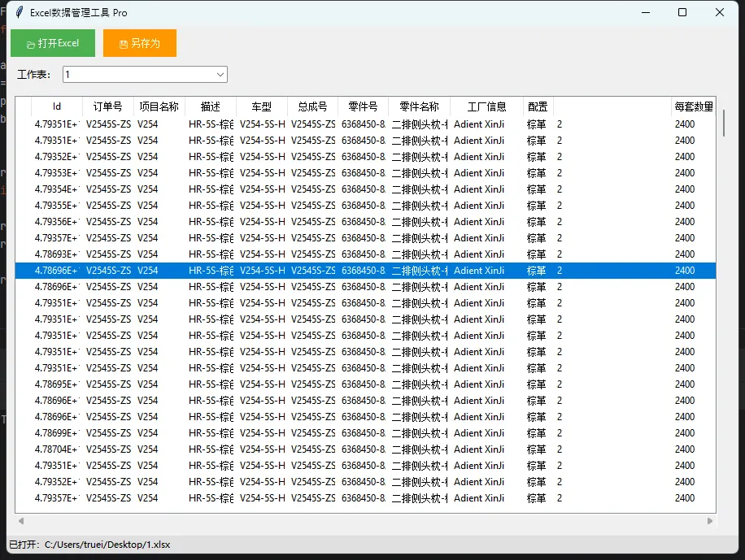
Task: Click the Id column header
Action: coord(57,106)
